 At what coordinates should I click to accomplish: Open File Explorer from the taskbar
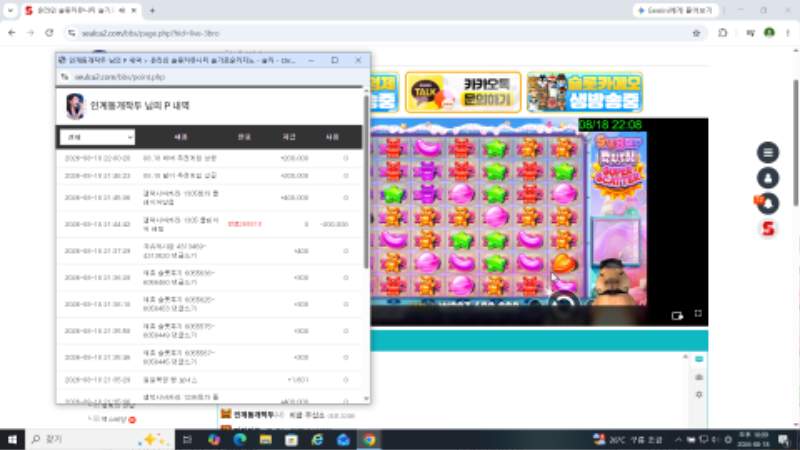(x=266, y=439)
